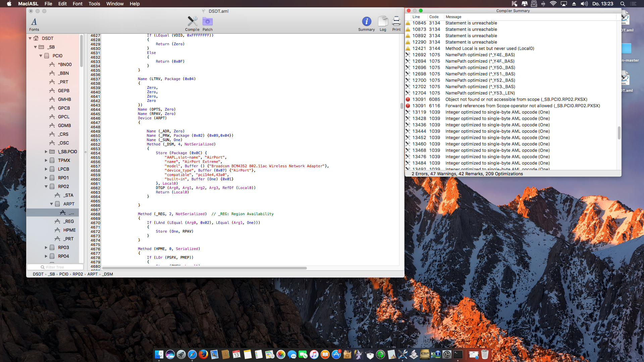This screenshot has width=644, height=362.
Task: Expand the RP03 device node
Action: point(46,247)
